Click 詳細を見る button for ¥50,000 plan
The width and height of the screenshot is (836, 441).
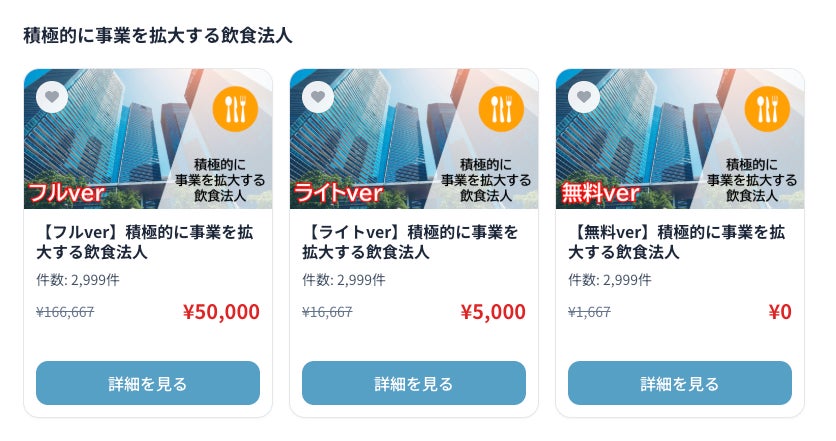coord(148,383)
